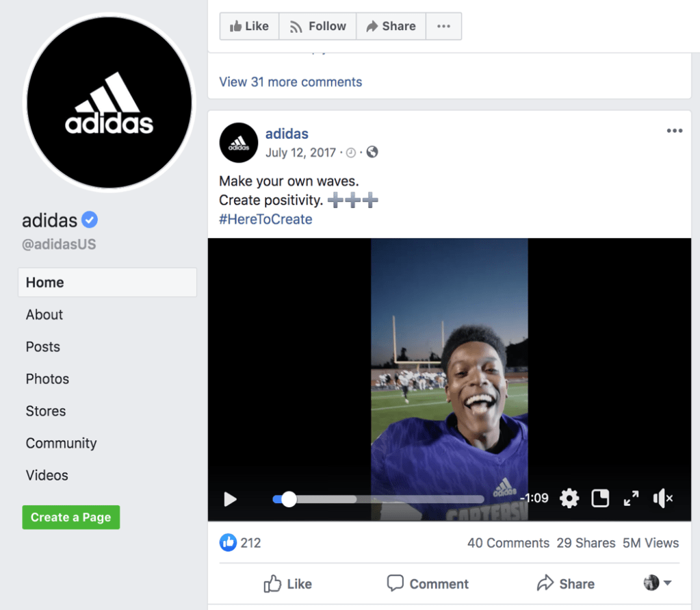700x610 pixels.
Task: Click the small adidas avatar on post
Action: pos(238,143)
